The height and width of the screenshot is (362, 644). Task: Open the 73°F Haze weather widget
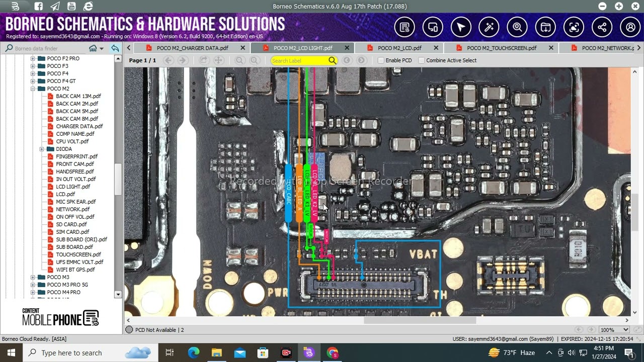[512, 352]
